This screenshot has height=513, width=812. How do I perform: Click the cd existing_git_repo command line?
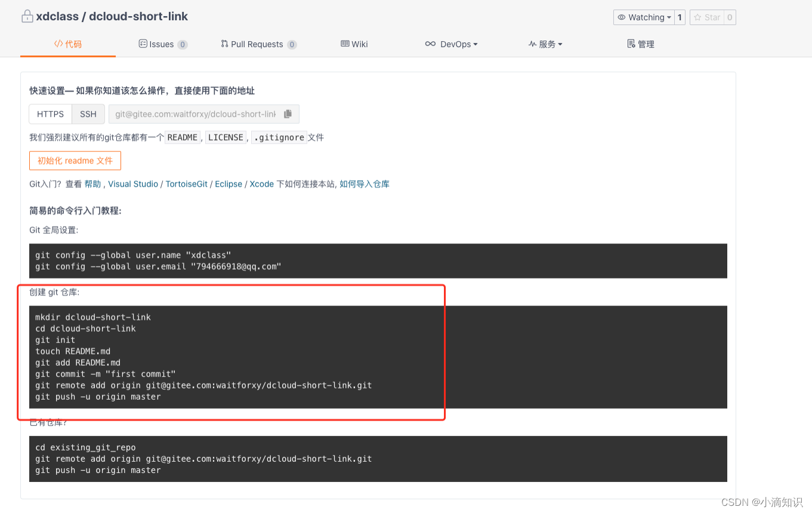(x=85, y=447)
